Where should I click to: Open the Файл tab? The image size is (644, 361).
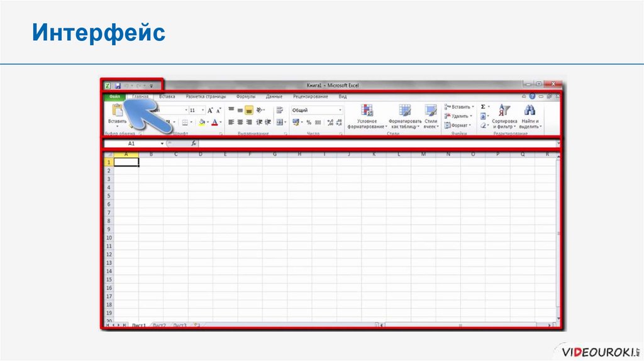point(114,97)
